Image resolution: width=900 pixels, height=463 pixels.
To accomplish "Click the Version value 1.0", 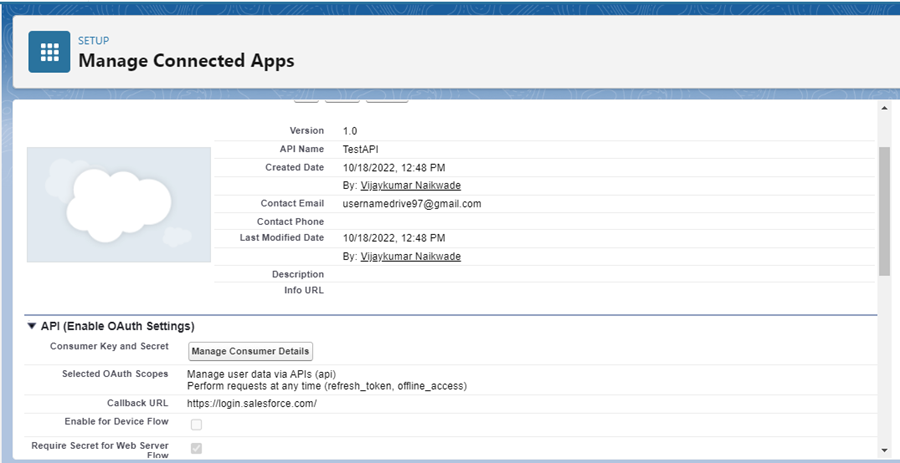I will (x=350, y=131).
